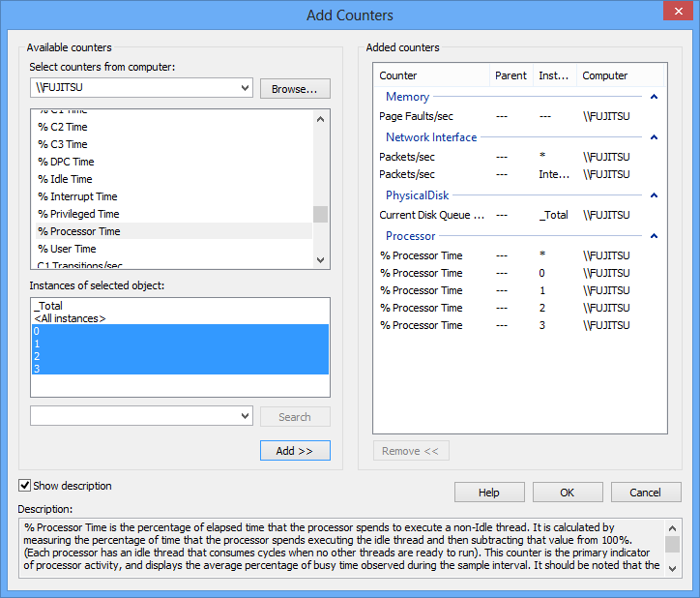Open the computer selection dropdown

pyautogui.click(x=244, y=88)
